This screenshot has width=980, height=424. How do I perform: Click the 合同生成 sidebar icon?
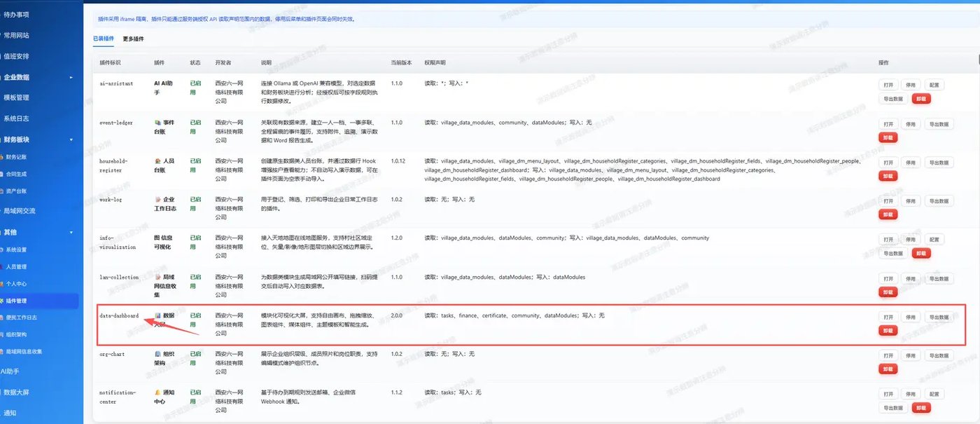[1, 174]
